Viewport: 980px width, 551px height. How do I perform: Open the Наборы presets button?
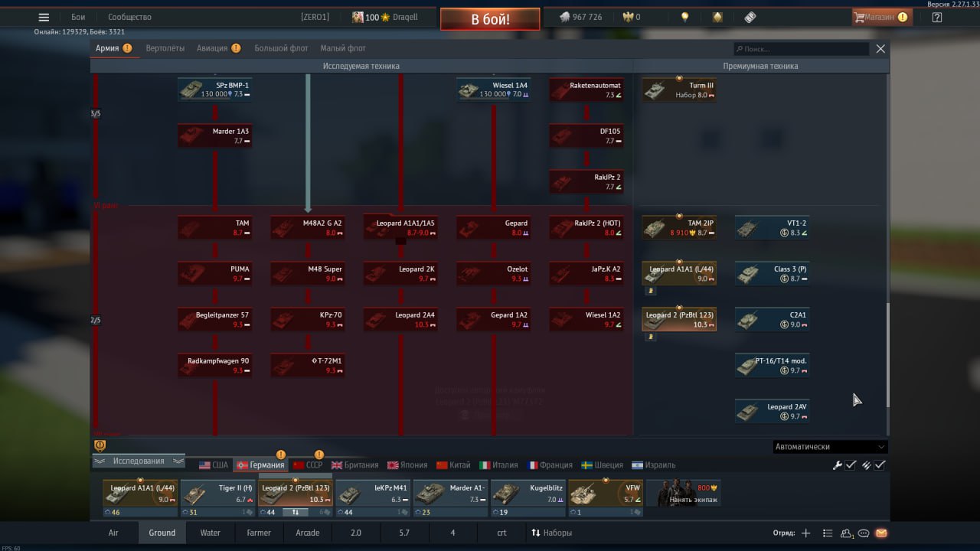pyautogui.click(x=552, y=533)
